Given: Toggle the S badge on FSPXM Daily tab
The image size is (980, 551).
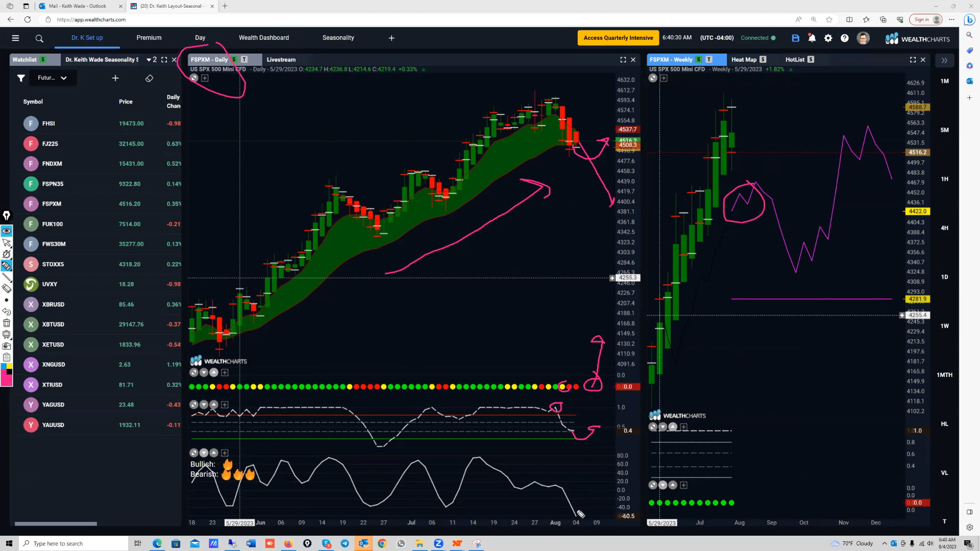Looking at the screenshot, I should click(234, 60).
